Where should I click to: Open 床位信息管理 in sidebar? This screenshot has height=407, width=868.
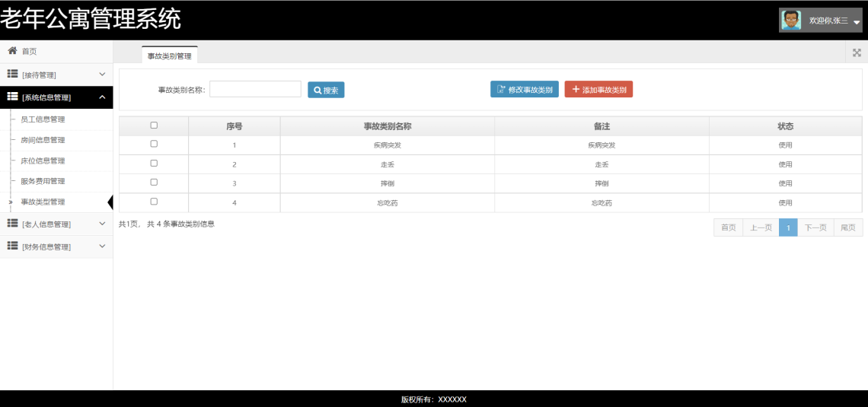coord(56,161)
